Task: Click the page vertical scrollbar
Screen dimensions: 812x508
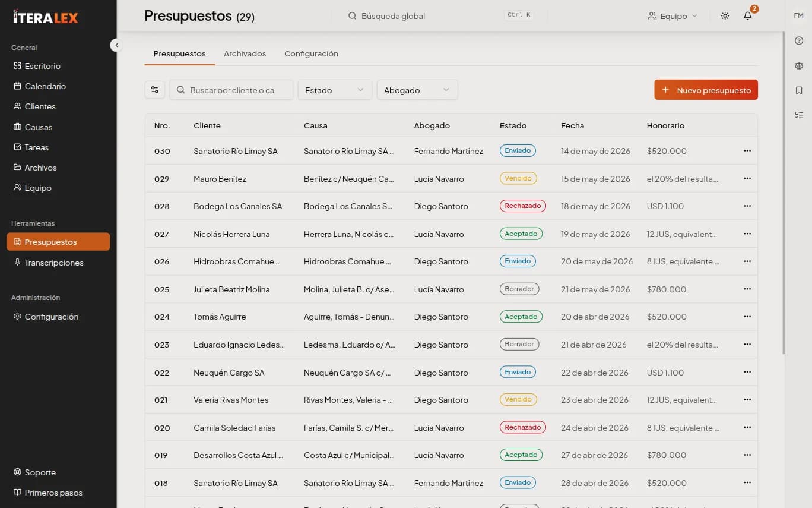Action: click(784, 193)
